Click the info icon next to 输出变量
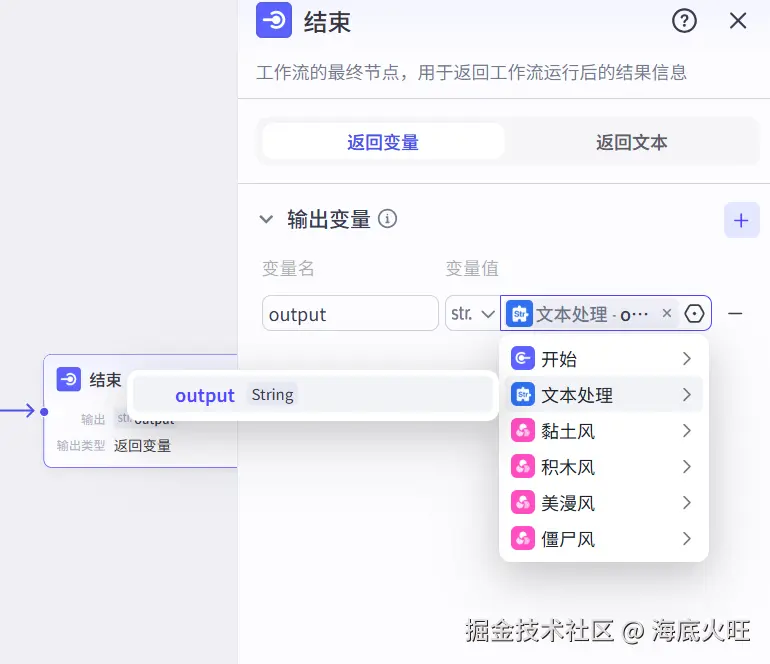770x664 pixels. [387, 219]
